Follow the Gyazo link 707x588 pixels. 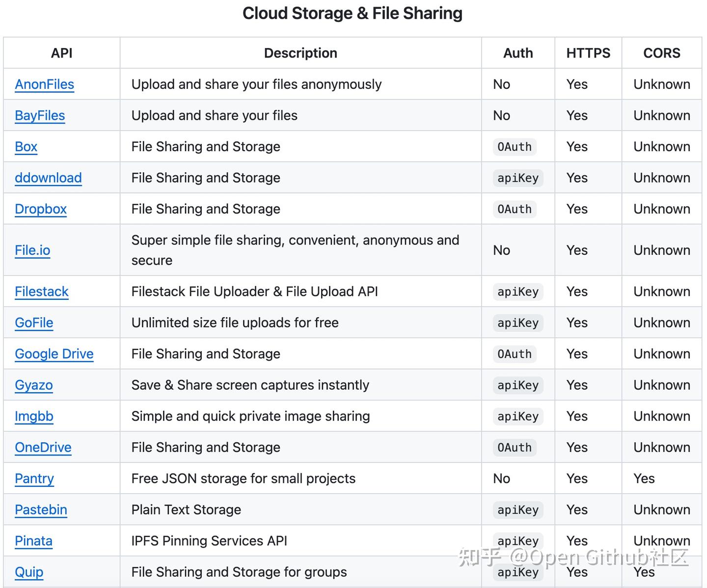[x=34, y=385]
